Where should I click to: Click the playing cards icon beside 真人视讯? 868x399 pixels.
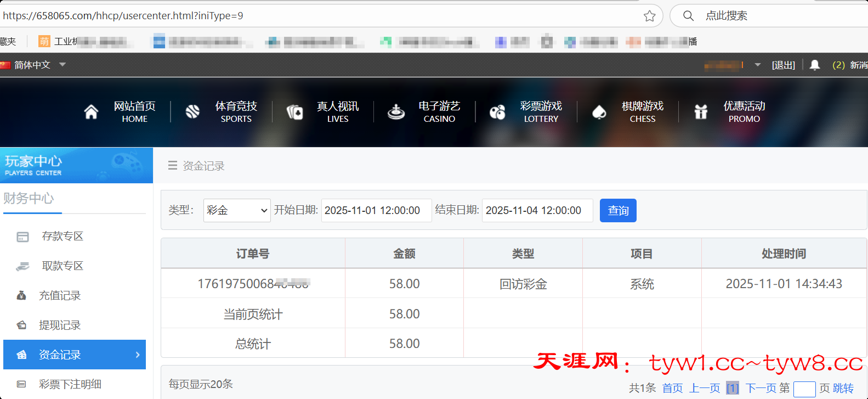click(x=294, y=112)
